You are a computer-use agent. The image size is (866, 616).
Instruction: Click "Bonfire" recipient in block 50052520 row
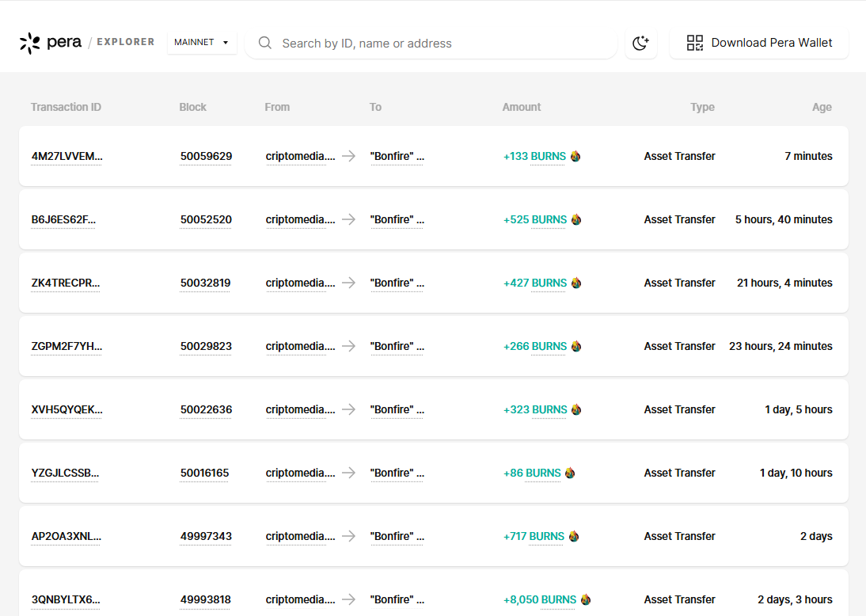pyautogui.click(x=397, y=220)
